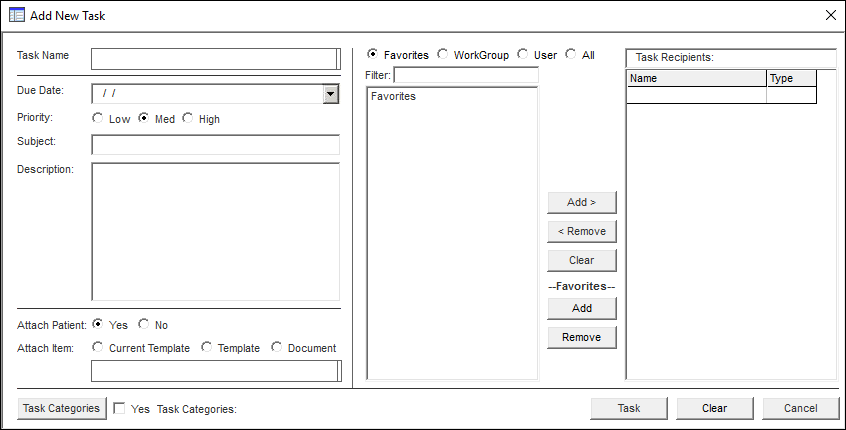The image size is (846, 430).
Task: Select Current Template attach item option
Action: point(98,347)
